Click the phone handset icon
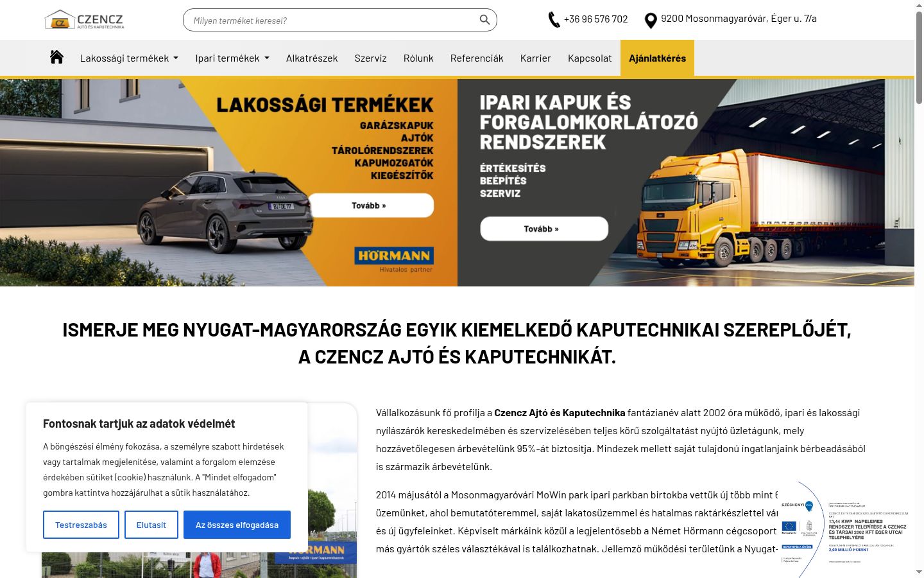This screenshot has height=578, width=924. [x=554, y=20]
